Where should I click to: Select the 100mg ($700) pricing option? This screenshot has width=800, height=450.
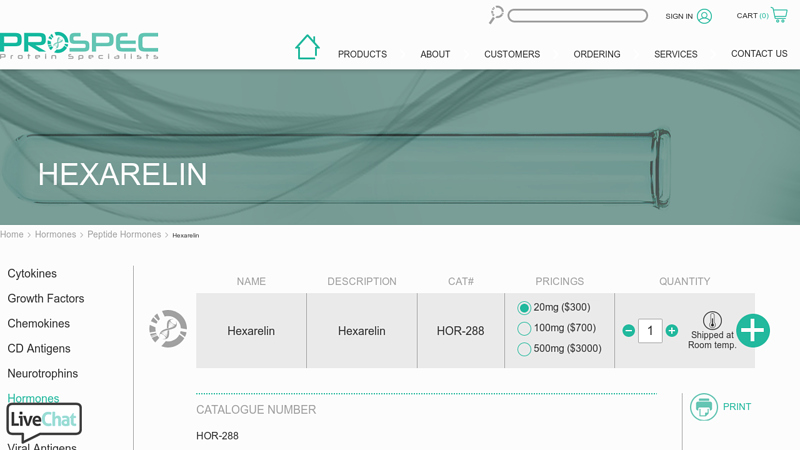click(524, 329)
